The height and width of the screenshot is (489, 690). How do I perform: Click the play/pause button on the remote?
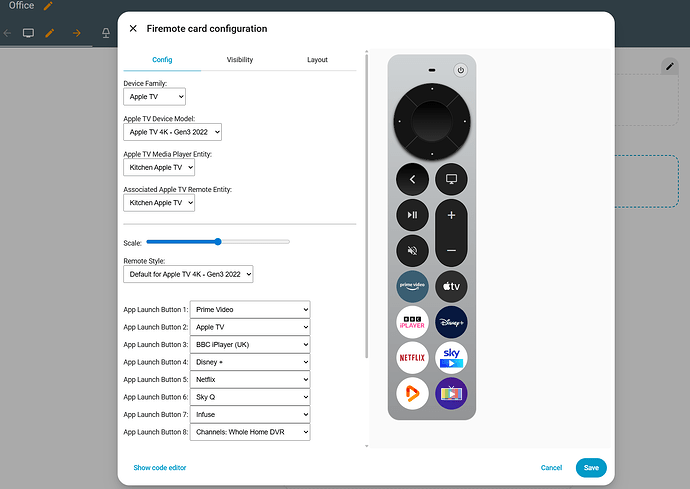coord(412,215)
